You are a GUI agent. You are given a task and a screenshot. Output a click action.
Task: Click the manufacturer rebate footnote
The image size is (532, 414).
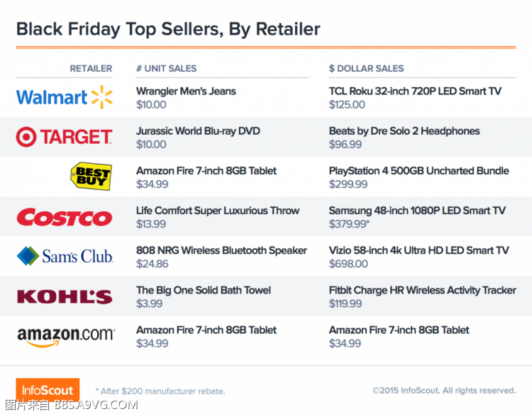point(160,391)
